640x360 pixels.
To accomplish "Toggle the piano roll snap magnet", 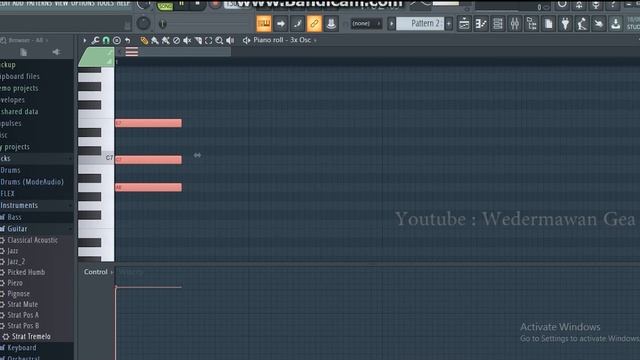I will click(x=106, y=40).
